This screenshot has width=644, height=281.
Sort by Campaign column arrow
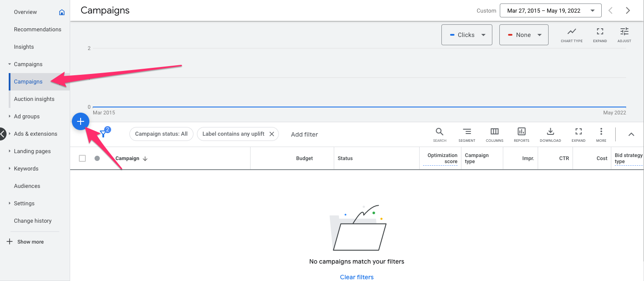[x=145, y=159]
